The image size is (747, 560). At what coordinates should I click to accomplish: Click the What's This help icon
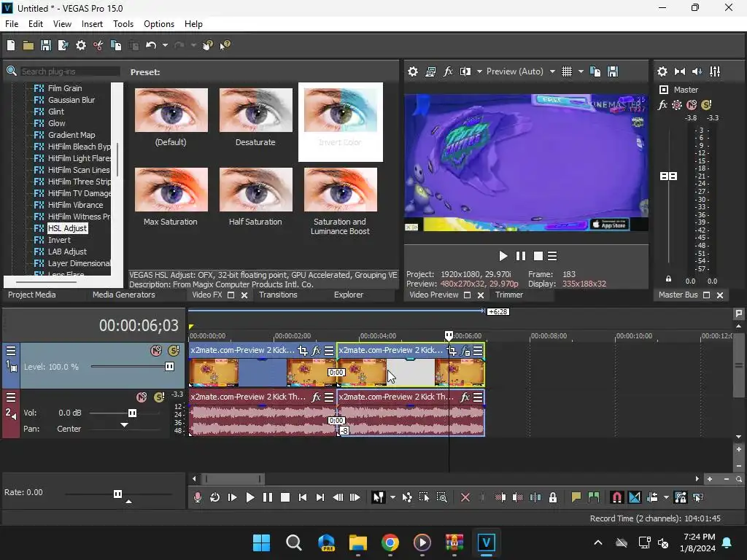click(225, 45)
